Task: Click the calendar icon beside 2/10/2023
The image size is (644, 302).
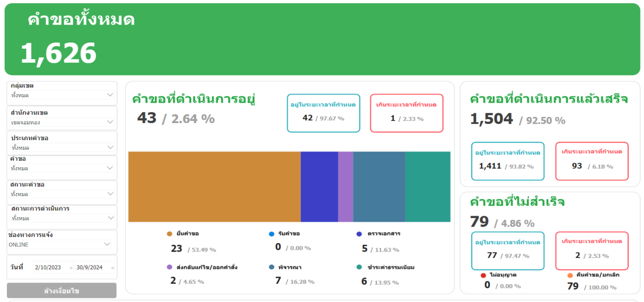Action: coord(71,268)
